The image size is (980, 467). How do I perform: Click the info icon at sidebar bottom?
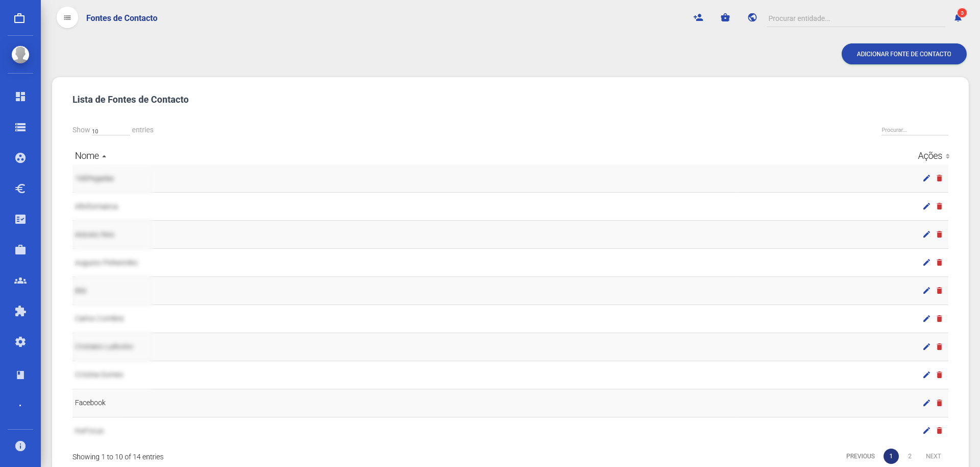point(20,446)
